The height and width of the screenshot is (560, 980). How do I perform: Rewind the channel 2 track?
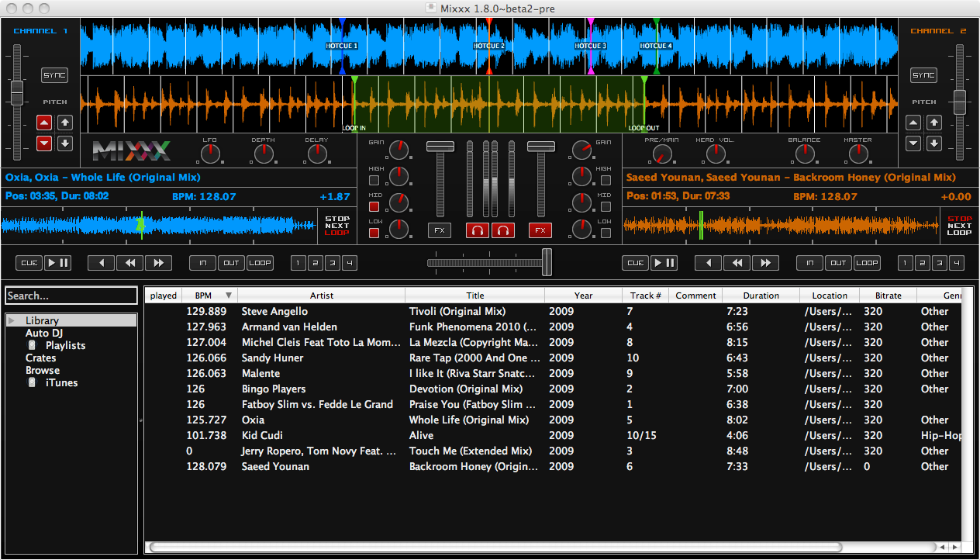pos(737,263)
